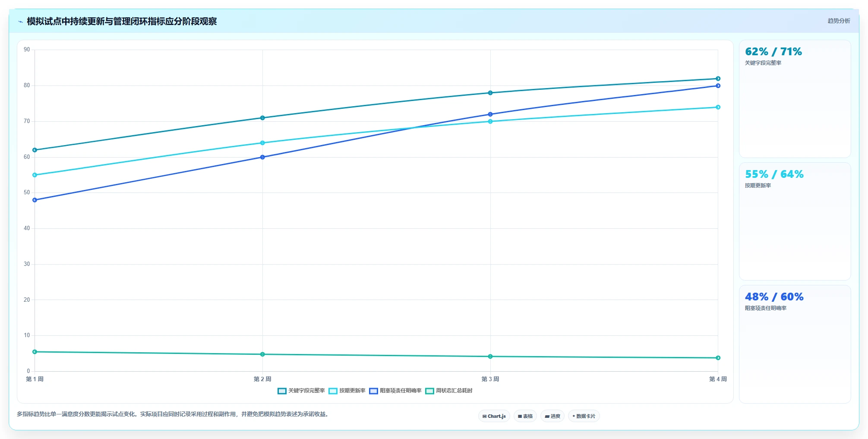Click the 周状态汇总耗时 data point at 第 1 周
868x439 pixels.
click(x=35, y=352)
